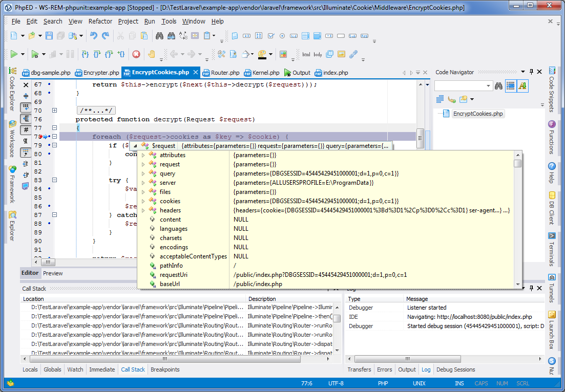Toggle paragraph marks with pilcrow button
This screenshot has height=392, width=565.
pyautogui.click(x=26, y=141)
